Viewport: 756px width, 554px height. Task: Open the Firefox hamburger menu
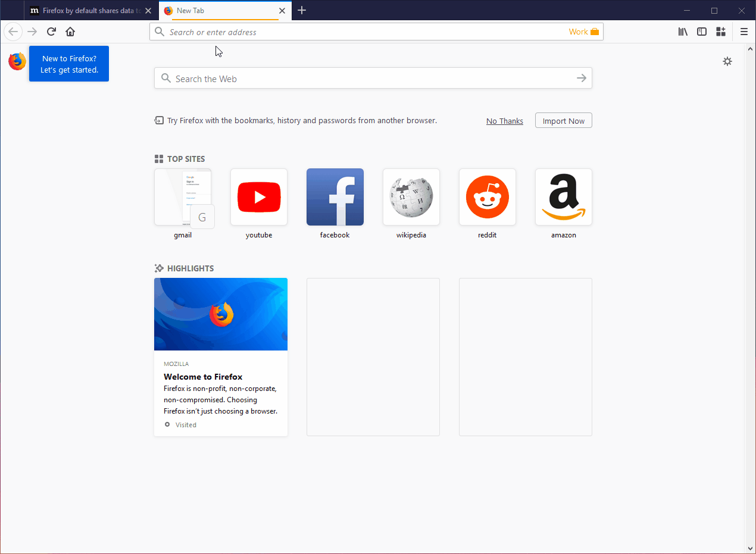tap(743, 32)
